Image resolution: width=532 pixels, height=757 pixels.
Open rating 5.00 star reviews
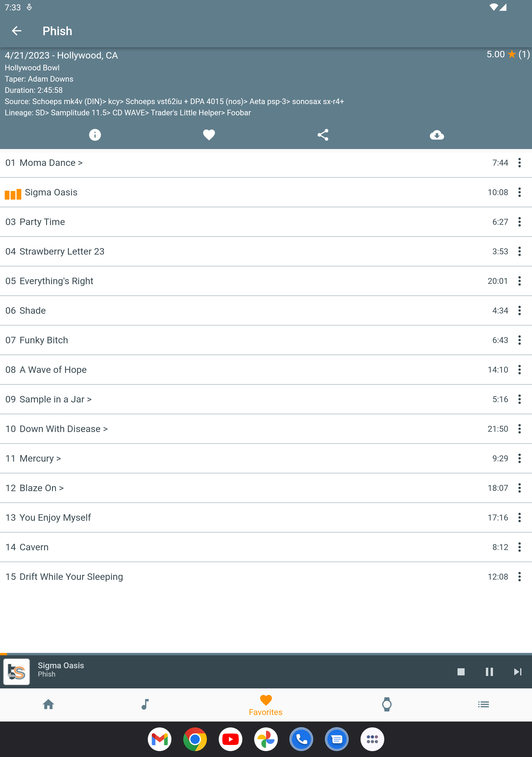508,54
